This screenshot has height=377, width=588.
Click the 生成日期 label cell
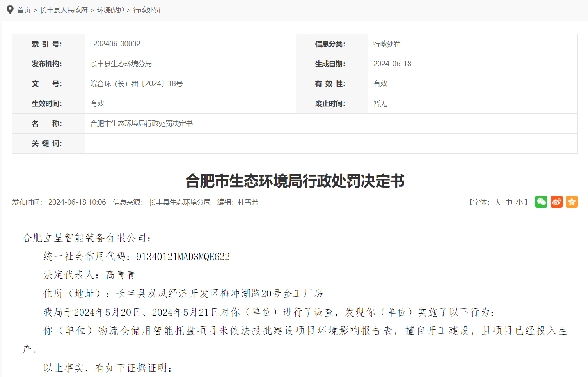(332, 64)
